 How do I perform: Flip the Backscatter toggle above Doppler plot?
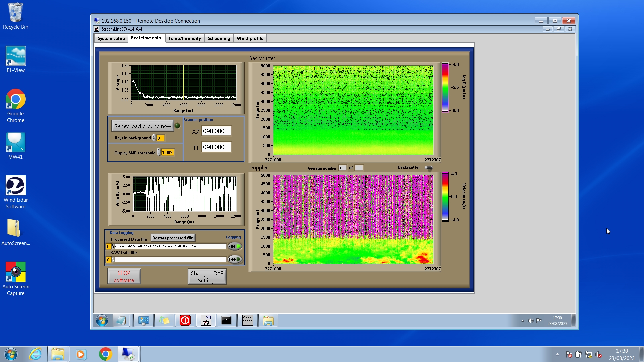pos(429,168)
